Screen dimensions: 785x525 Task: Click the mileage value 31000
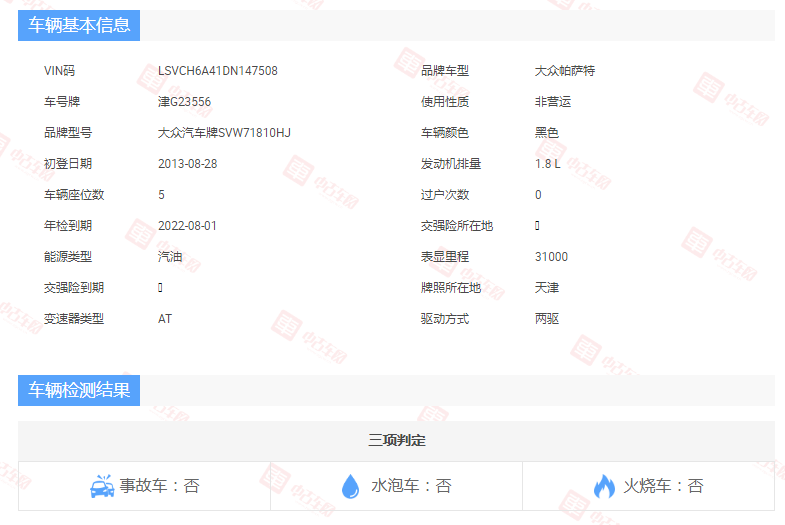551,257
